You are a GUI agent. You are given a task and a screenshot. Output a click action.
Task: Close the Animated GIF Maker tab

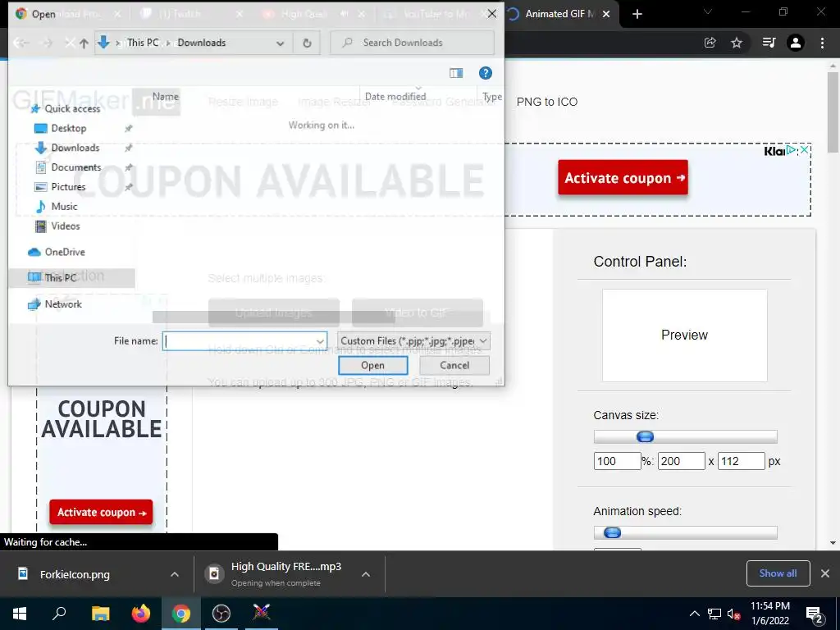point(606,14)
